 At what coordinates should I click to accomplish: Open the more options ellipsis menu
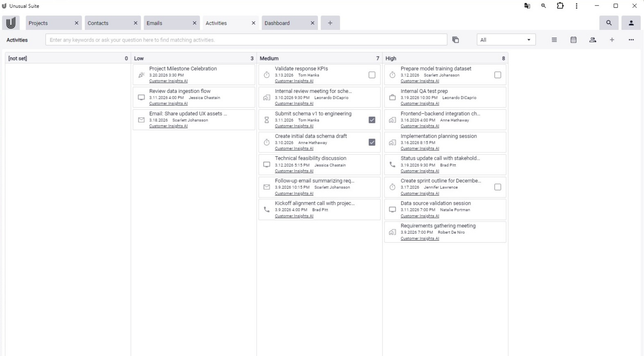point(631,40)
